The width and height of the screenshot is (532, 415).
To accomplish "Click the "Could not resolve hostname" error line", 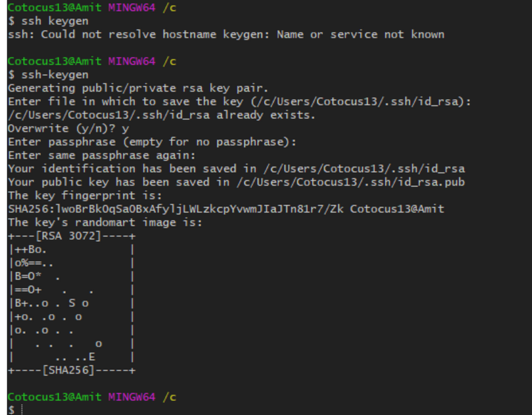I will (x=226, y=34).
